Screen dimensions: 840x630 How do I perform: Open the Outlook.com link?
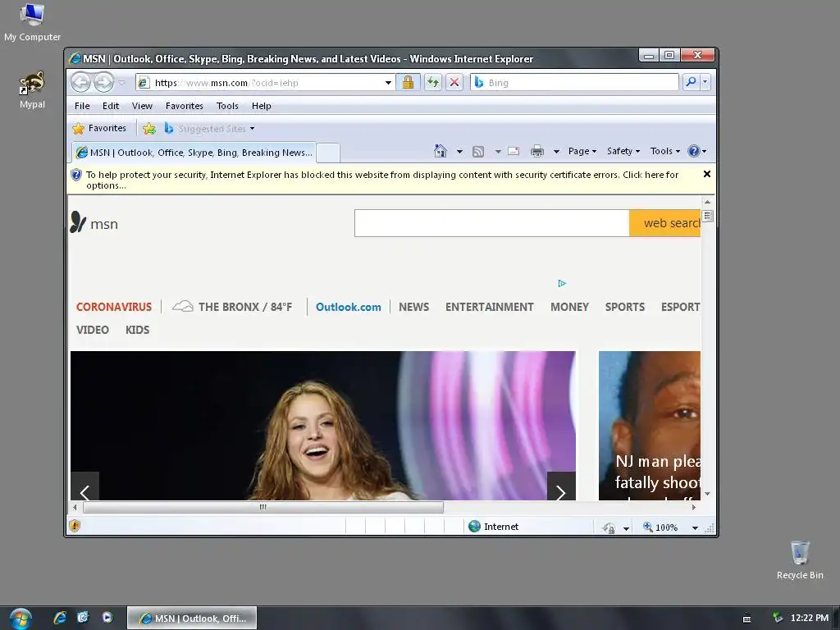point(348,307)
